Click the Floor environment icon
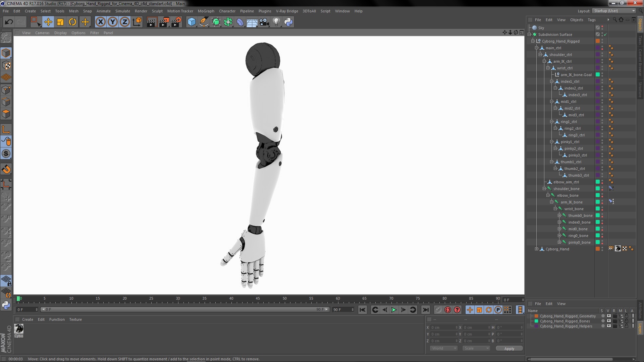Viewport: 644px width, 362px height. tap(252, 22)
